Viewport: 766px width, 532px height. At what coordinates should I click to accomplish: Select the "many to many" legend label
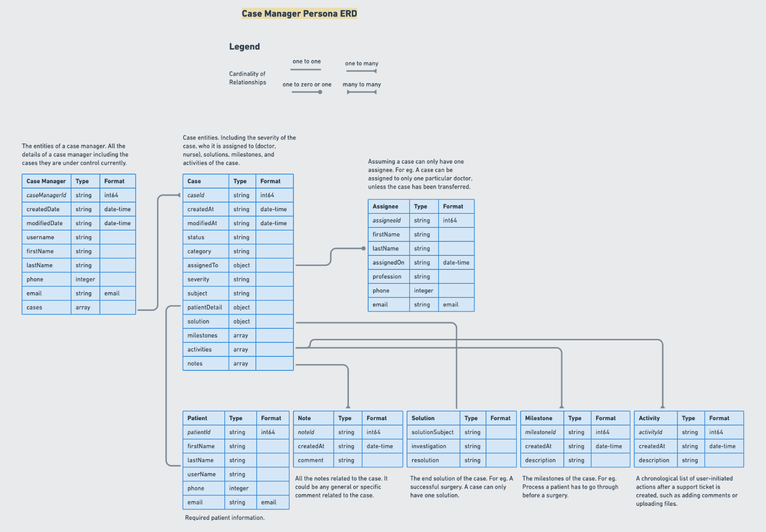362,84
